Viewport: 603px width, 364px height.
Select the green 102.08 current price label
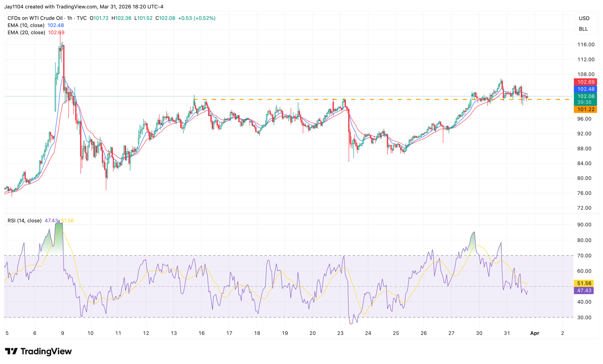tap(585, 96)
